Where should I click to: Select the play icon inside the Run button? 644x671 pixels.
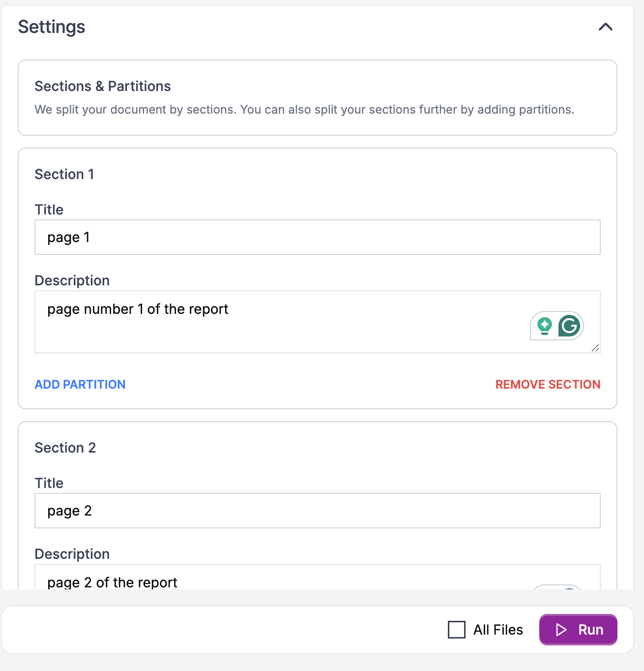click(x=560, y=630)
